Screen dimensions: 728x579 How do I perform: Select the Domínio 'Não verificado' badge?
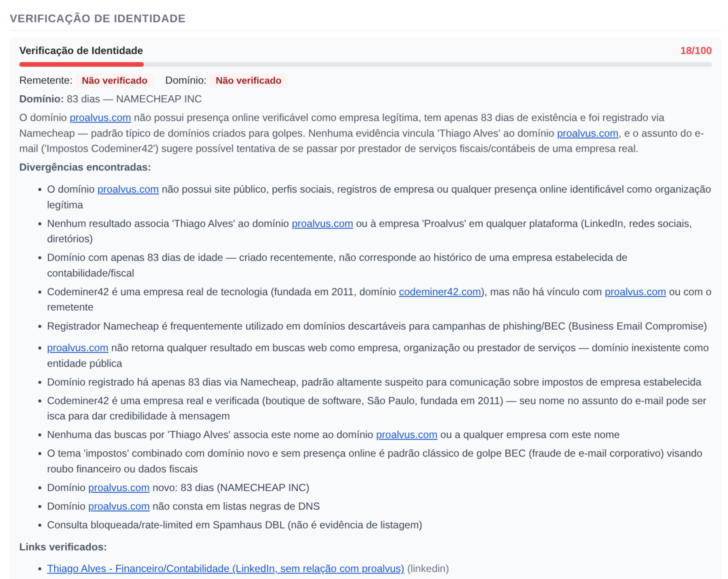(x=248, y=80)
